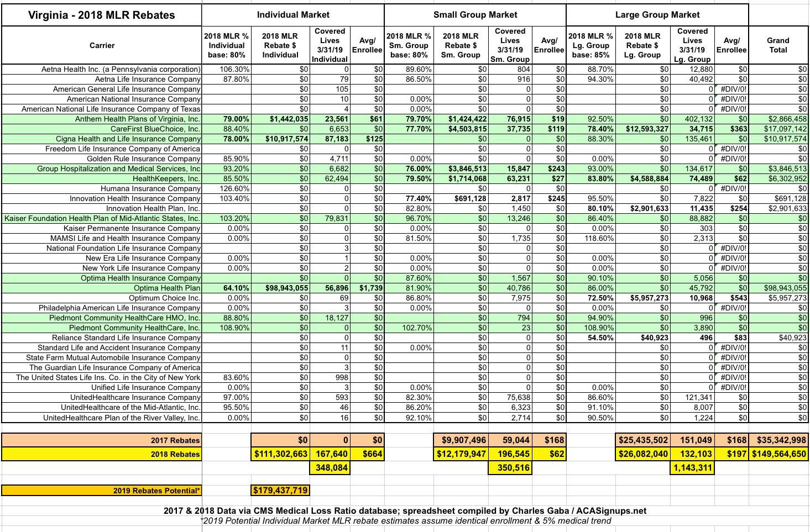Select the Small Group Market header cell

[475, 15]
